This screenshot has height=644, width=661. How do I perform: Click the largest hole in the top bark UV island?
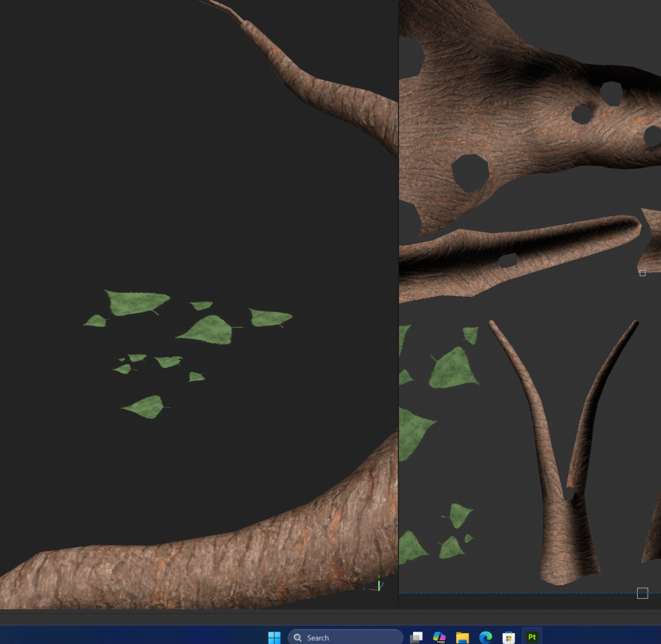470,172
